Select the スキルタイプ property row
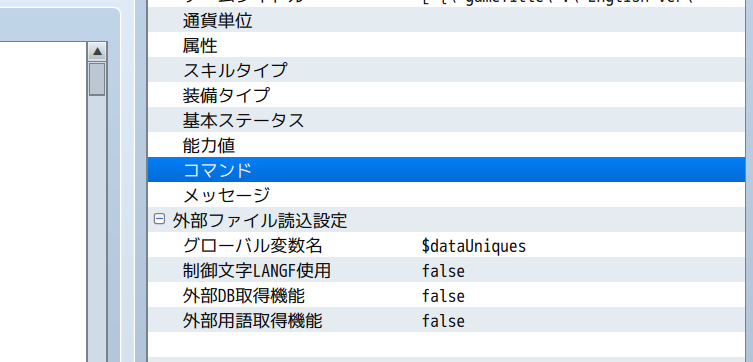The height and width of the screenshot is (362, 753). coord(447,70)
